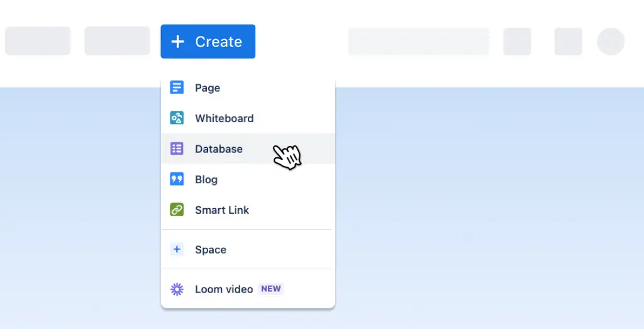Click the teal Whiteboard shapes icon

pyautogui.click(x=177, y=118)
